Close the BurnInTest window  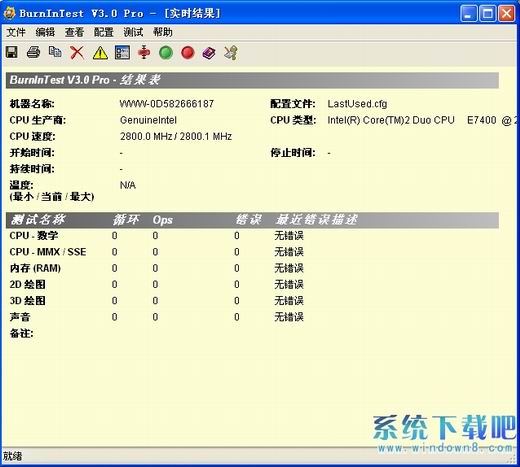(x=506, y=14)
